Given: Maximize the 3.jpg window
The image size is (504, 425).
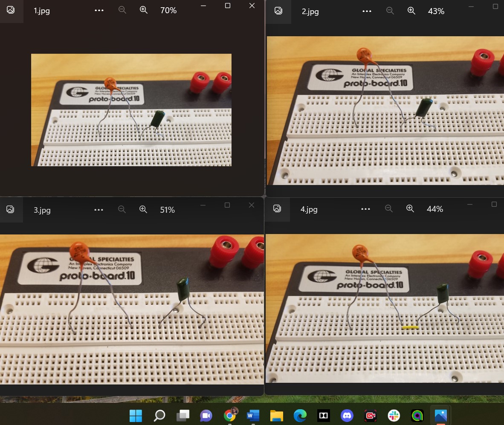Looking at the screenshot, I should [x=227, y=205].
